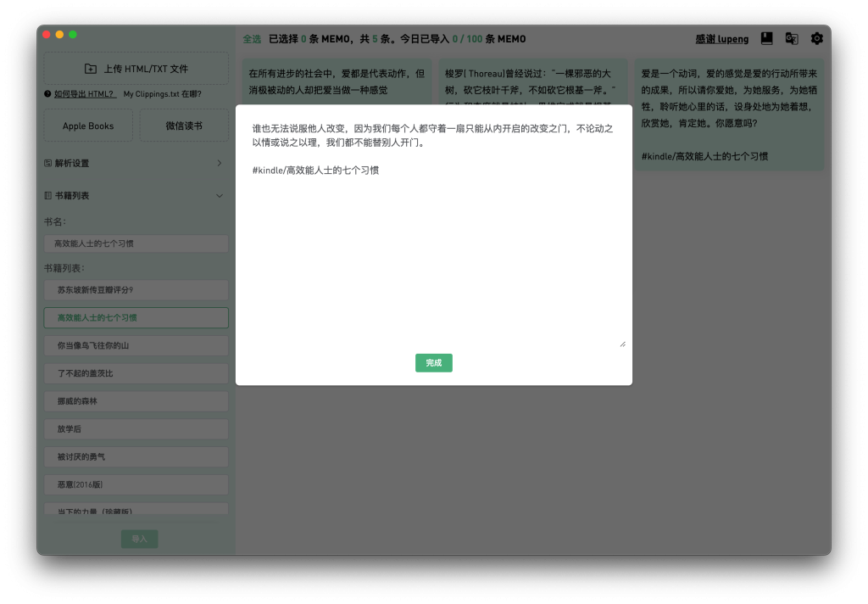Open settings via the gear icon
868x604 pixels.
point(817,38)
